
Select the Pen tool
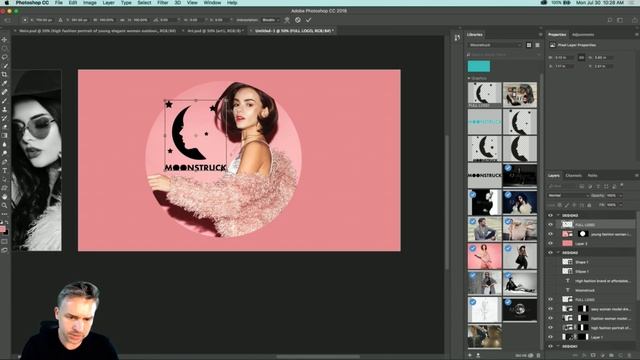(x=4, y=162)
